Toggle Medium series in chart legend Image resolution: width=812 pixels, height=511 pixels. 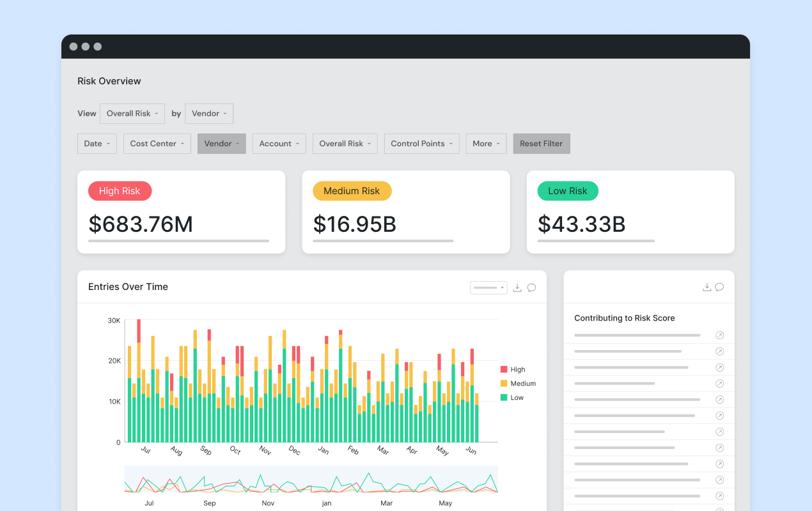(517, 383)
